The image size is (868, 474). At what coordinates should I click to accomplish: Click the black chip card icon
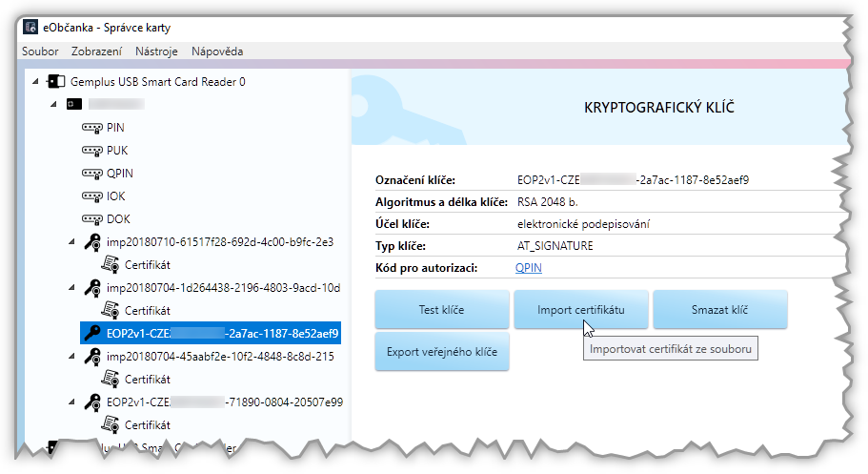[x=74, y=104]
